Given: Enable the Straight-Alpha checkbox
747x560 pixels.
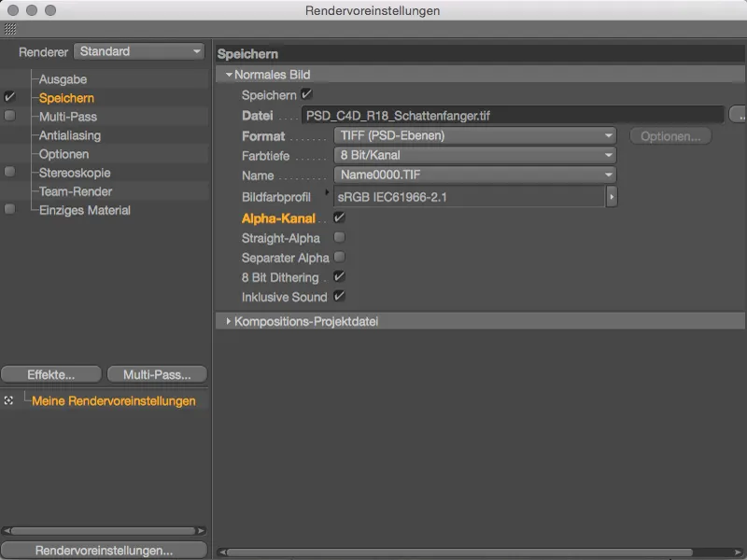Looking at the screenshot, I should point(339,237).
